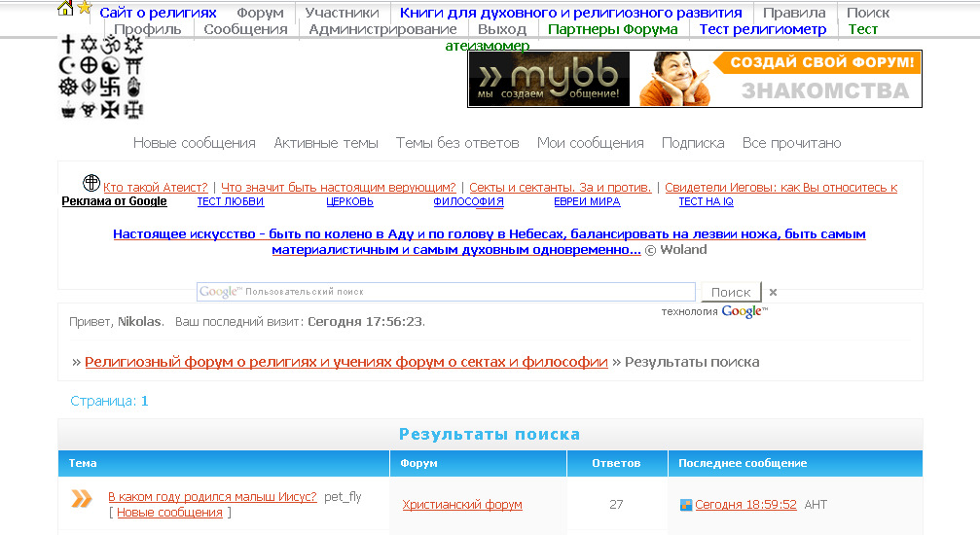Image resolution: width=980 pixels, height=535 pixels.
Task: Open 'Мои сообщения' link
Action: 591,143
